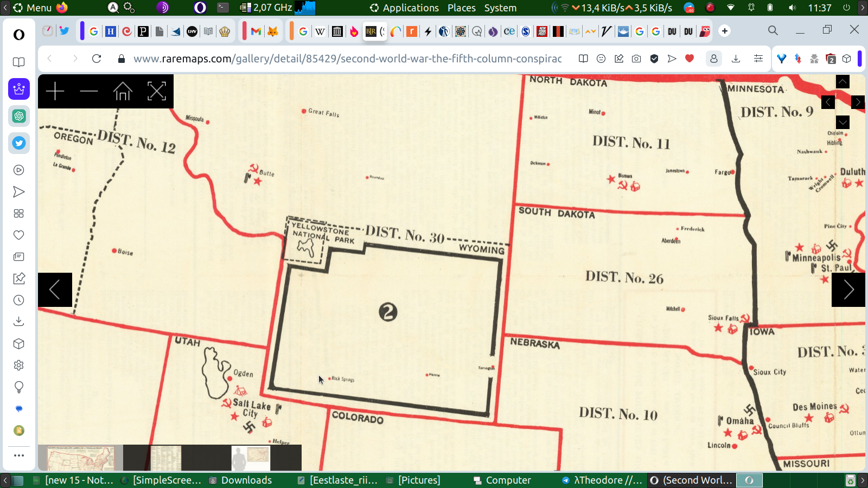Switch to the Reddit orange tab
The width and height of the screenshot is (868, 488).
(x=412, y=31)
